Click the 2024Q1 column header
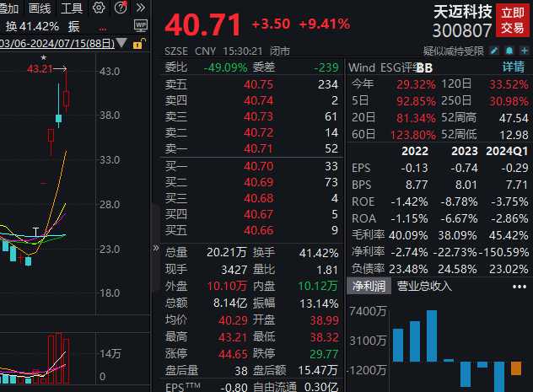 click(x=507, y=151)
